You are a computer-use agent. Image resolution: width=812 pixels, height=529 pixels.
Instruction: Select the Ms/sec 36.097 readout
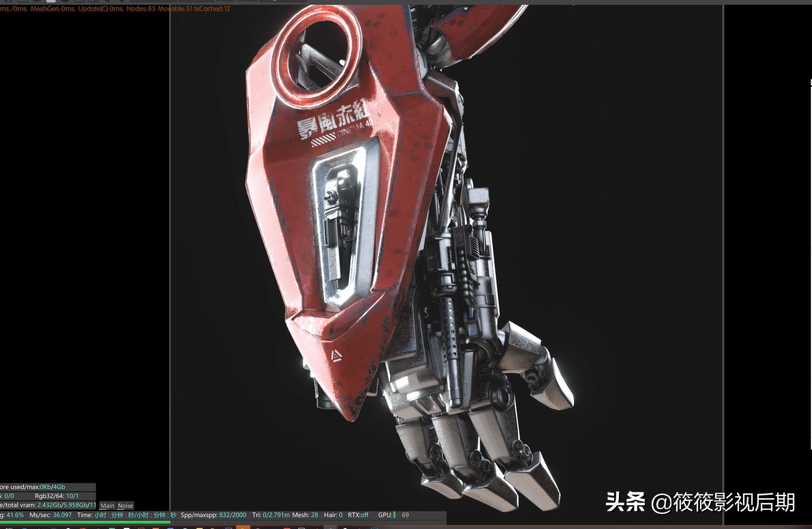tap(50, 515)
